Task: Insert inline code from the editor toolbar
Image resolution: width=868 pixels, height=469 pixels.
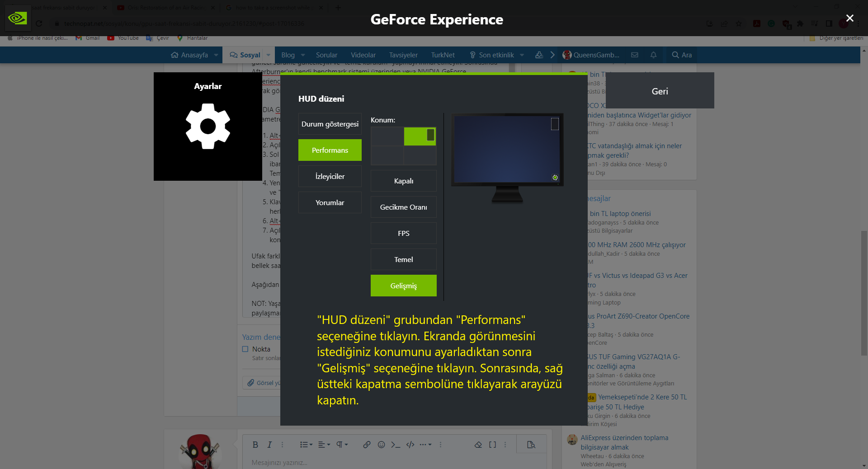Action: [x=396, y=445]
